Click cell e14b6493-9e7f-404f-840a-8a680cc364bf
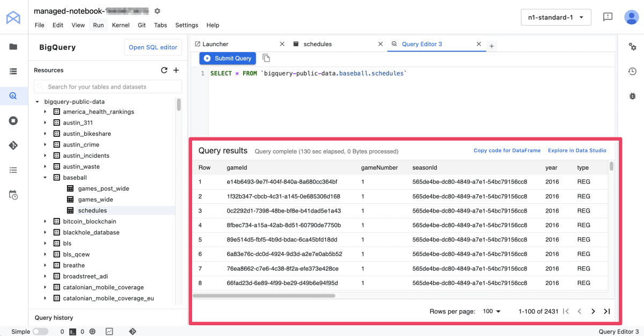 (282, 182)
